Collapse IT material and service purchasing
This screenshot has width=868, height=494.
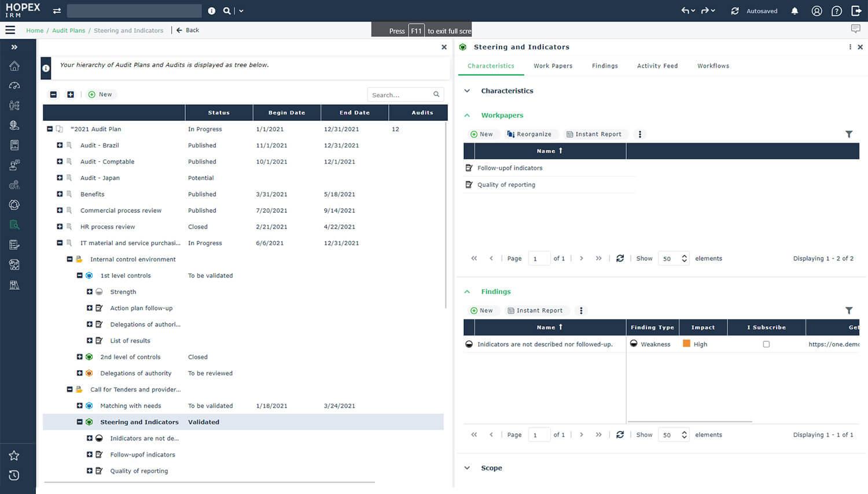point(60,243)
